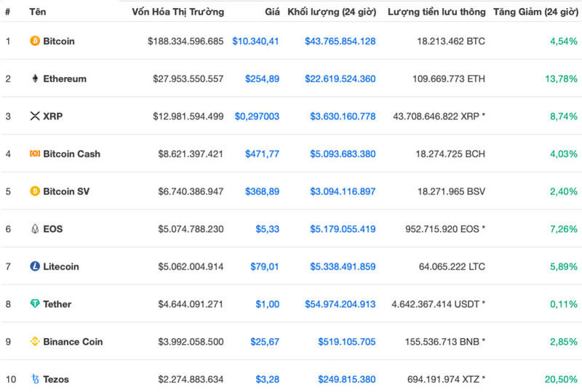This screenshot has height=392, width=582.
Task: Open Bitcoin price link $10.340,41
Action: point(255,41)
